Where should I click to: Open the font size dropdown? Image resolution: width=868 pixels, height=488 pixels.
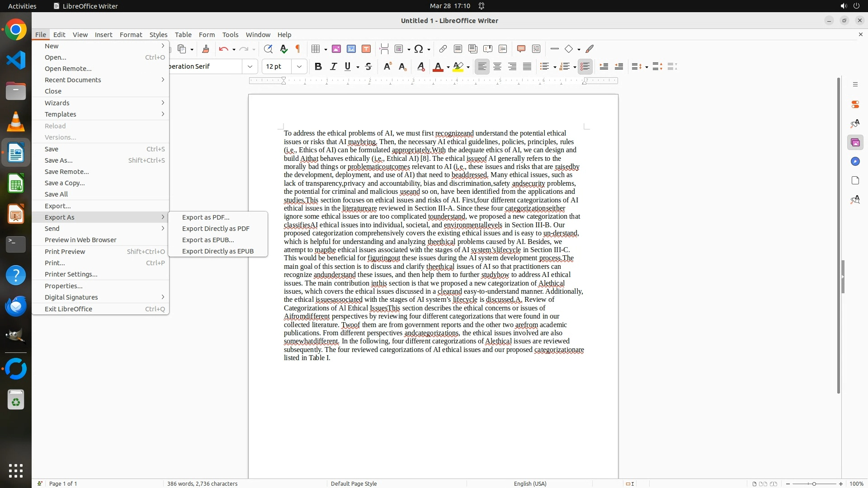299,66
